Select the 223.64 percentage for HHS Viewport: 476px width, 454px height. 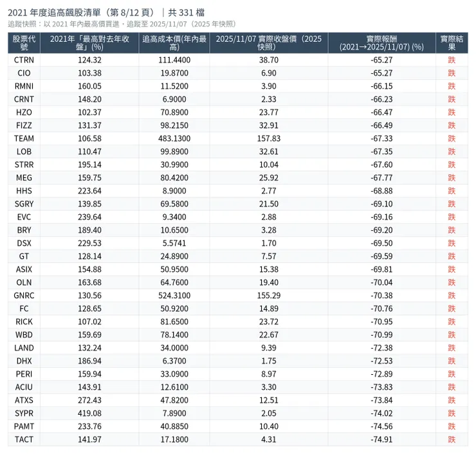tap(89, 191)
